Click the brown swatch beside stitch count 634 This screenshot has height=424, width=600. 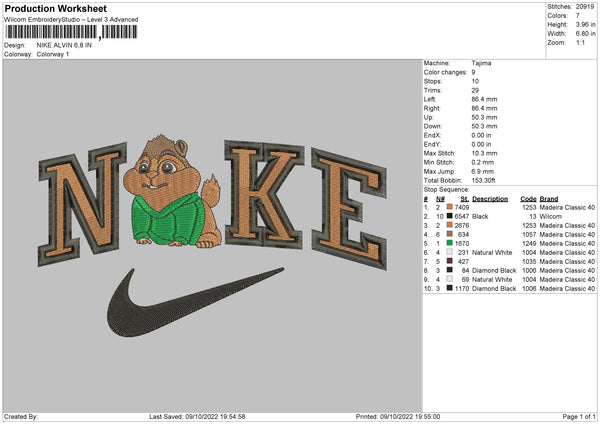tap(450, 234)
